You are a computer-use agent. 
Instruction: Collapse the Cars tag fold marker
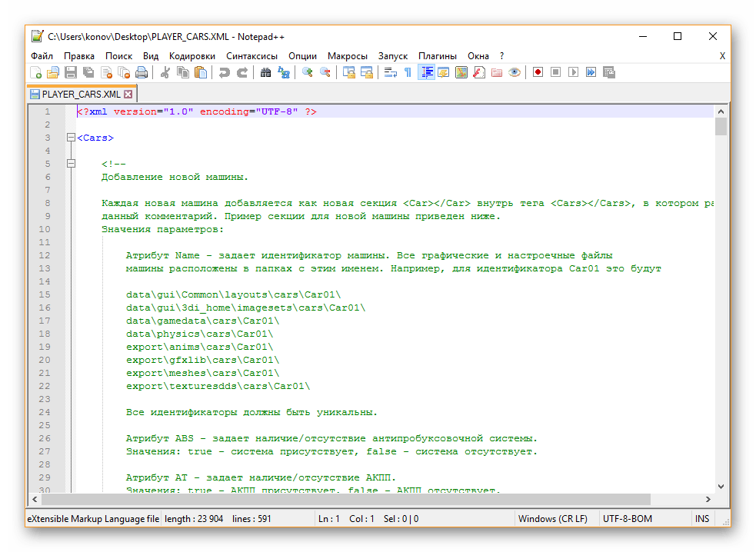[71, 138]
